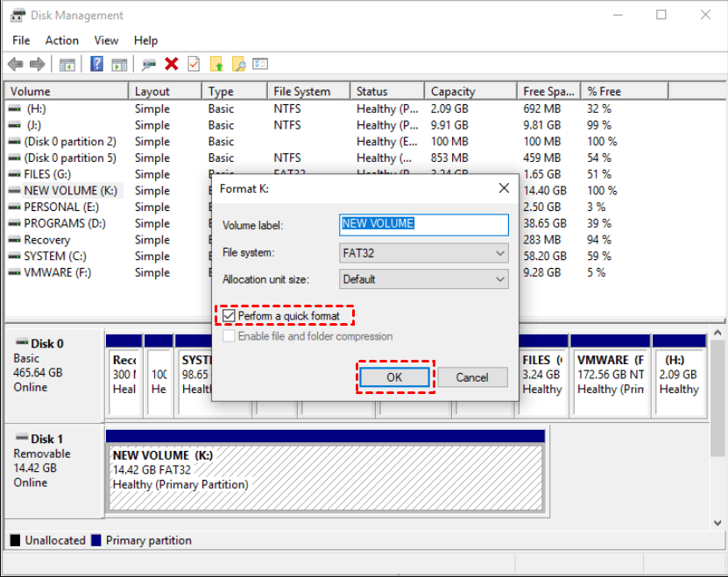Click OK in the Format K: dialog

pyautogui.click(x=394, y=376)
